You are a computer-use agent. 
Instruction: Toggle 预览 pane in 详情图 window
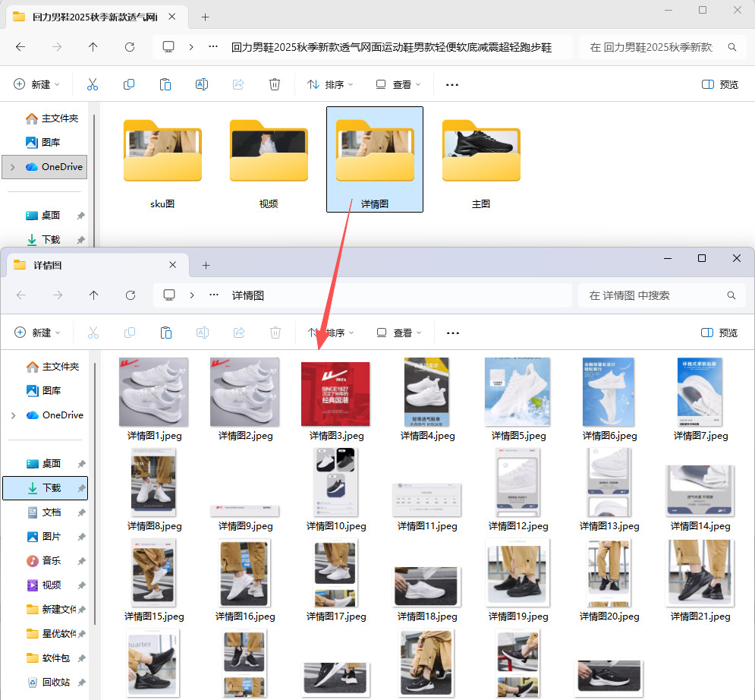(719, 333)
